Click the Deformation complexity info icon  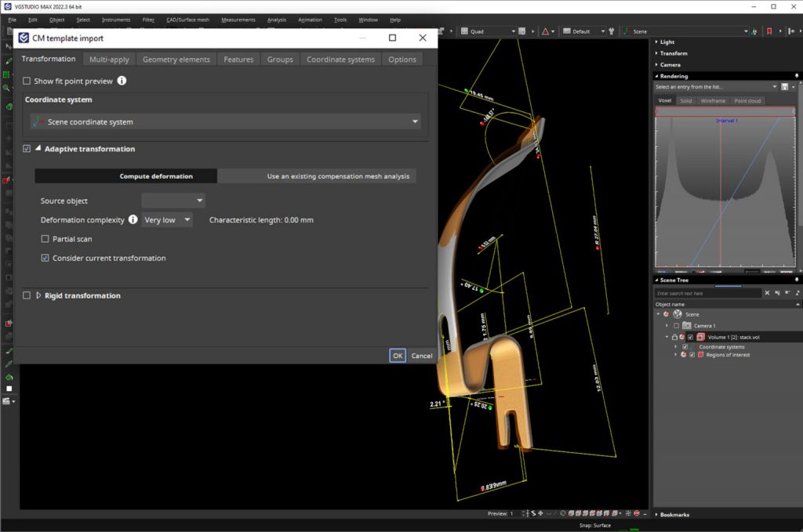coord(133,220)
